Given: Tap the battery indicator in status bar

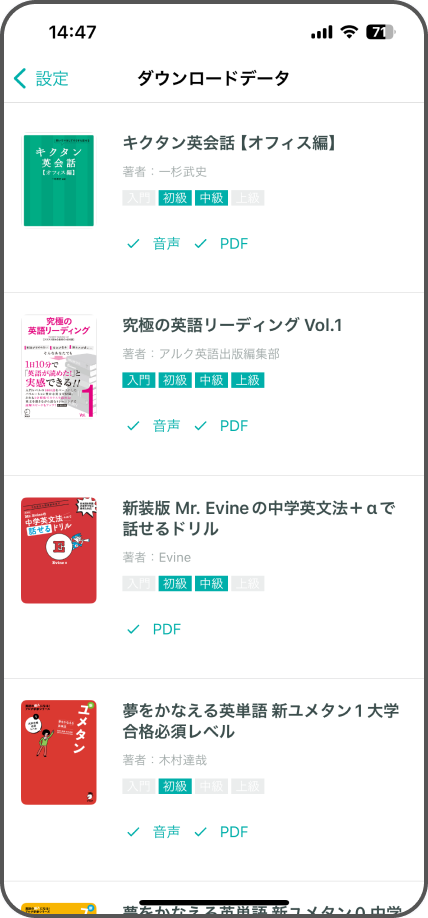Looking at the screenshot, I should pyautogui.click(x=382, y=33).
